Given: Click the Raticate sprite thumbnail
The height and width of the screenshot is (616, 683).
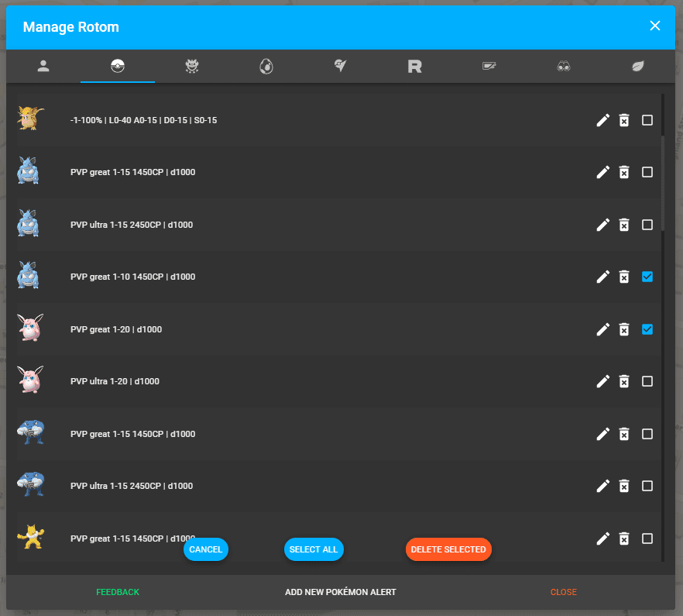Looking at the screenshot, I should click(x=30, y=118).
